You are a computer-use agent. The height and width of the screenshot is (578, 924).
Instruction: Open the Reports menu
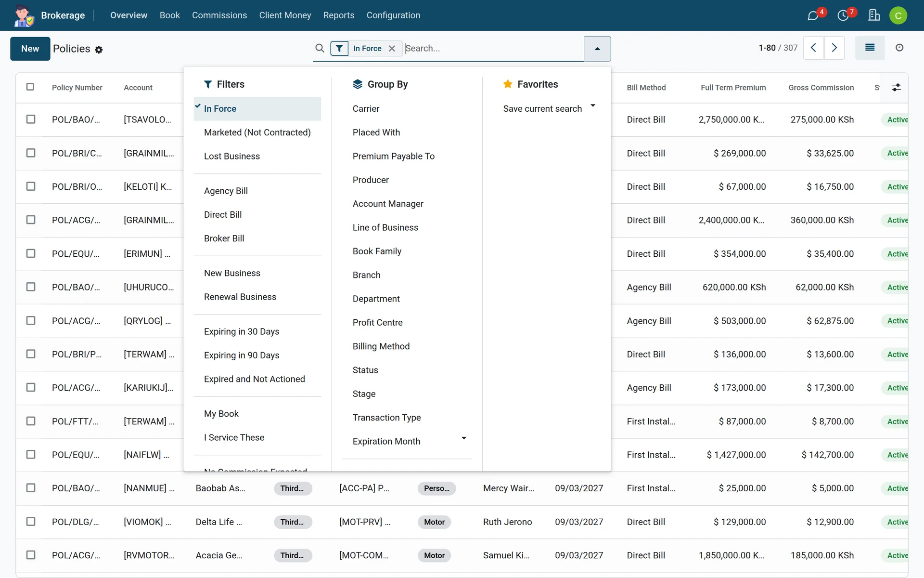pyautogui.click(x=339, y=15)
